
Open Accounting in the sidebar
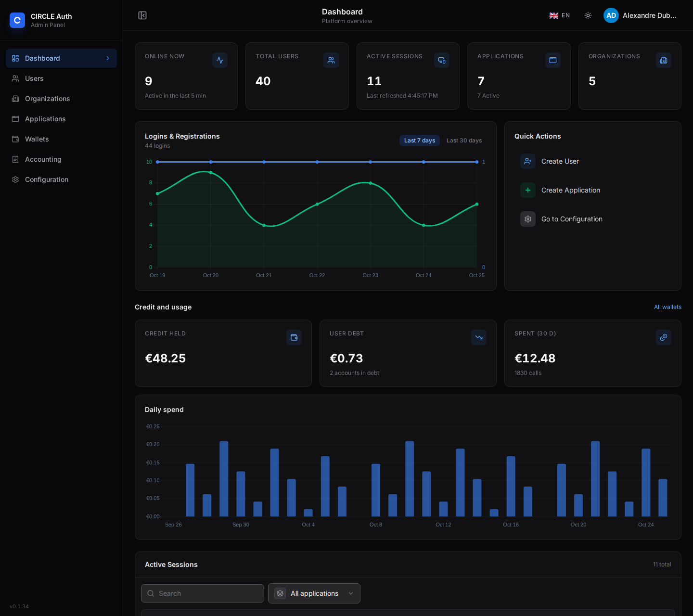(61, 159)
